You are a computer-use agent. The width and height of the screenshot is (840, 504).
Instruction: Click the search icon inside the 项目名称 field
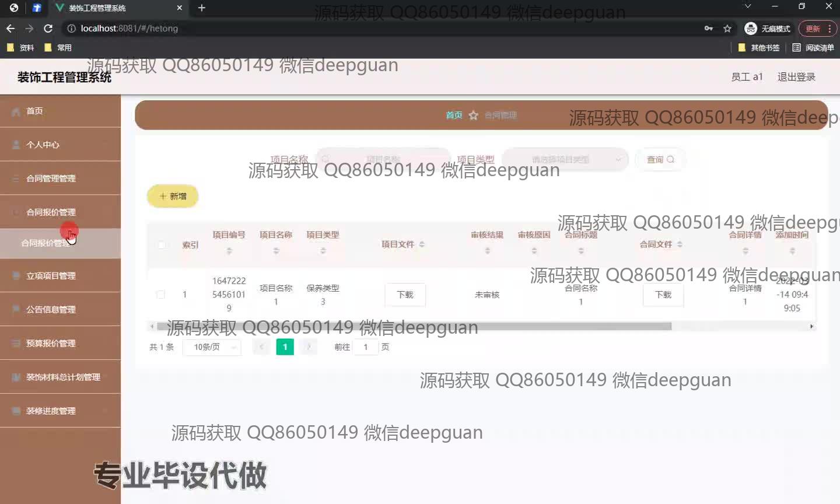coord(325,159)
